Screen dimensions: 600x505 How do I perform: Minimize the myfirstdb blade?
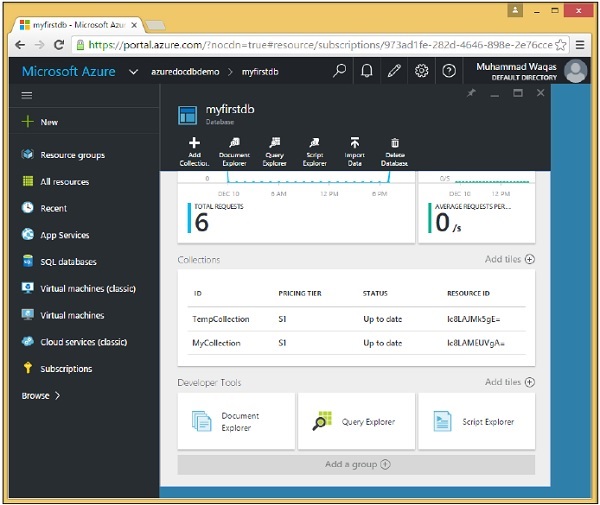coord(495,94)
